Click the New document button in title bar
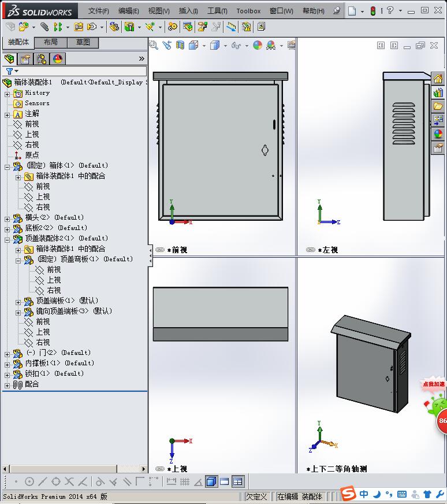The image size is (447, 504). tap(352, 11)
